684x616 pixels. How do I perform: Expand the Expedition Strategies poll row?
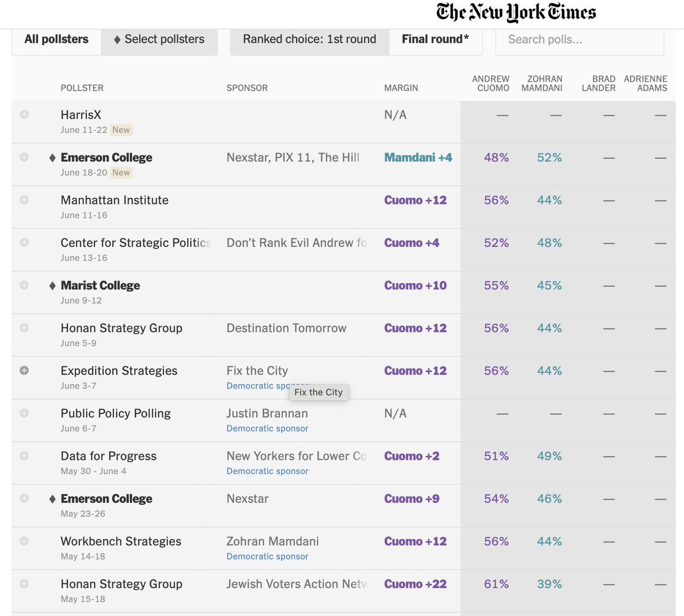click(x=24, y=370)
